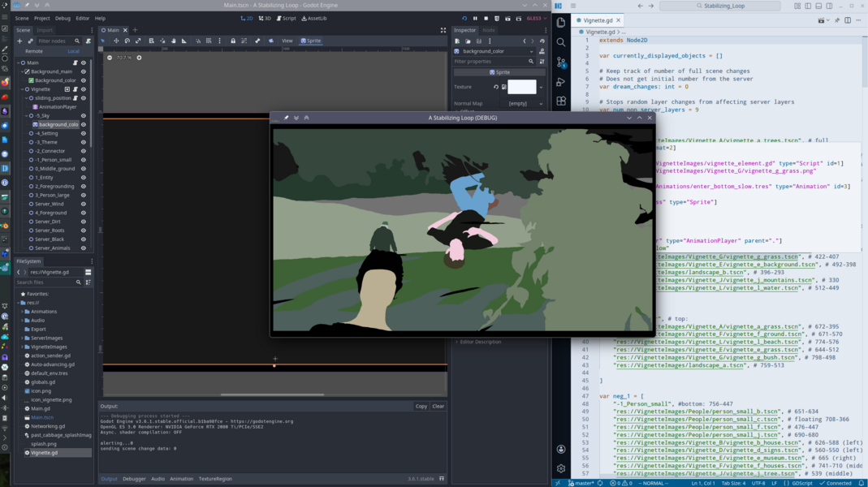The image size is (868, 487).
Task: Select the Move tool in the 2D toolbar
Action: tap(117, 39)
